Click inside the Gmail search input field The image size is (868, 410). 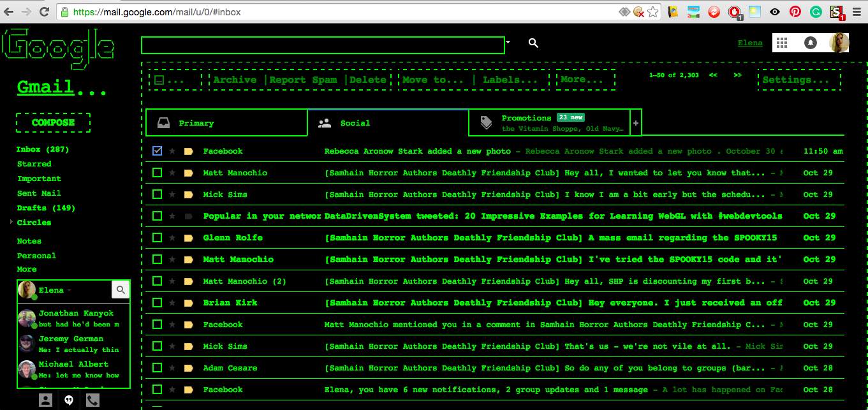[322, 45]
